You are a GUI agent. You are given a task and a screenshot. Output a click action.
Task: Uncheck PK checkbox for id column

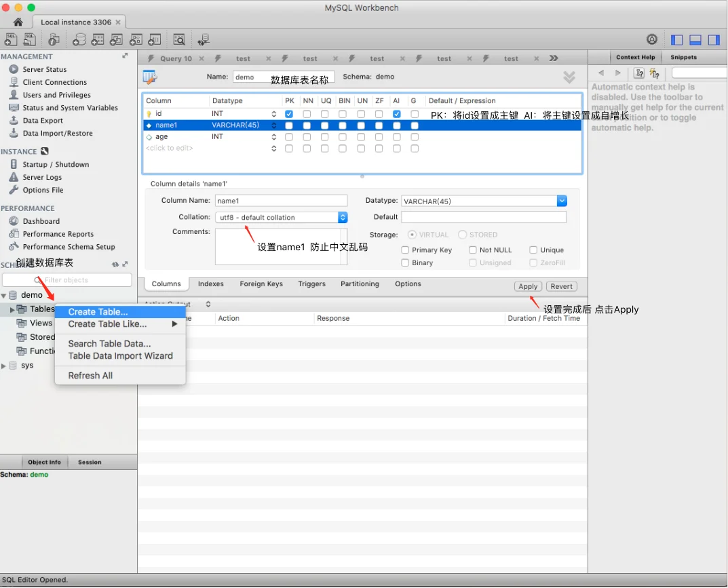(289, 114)
